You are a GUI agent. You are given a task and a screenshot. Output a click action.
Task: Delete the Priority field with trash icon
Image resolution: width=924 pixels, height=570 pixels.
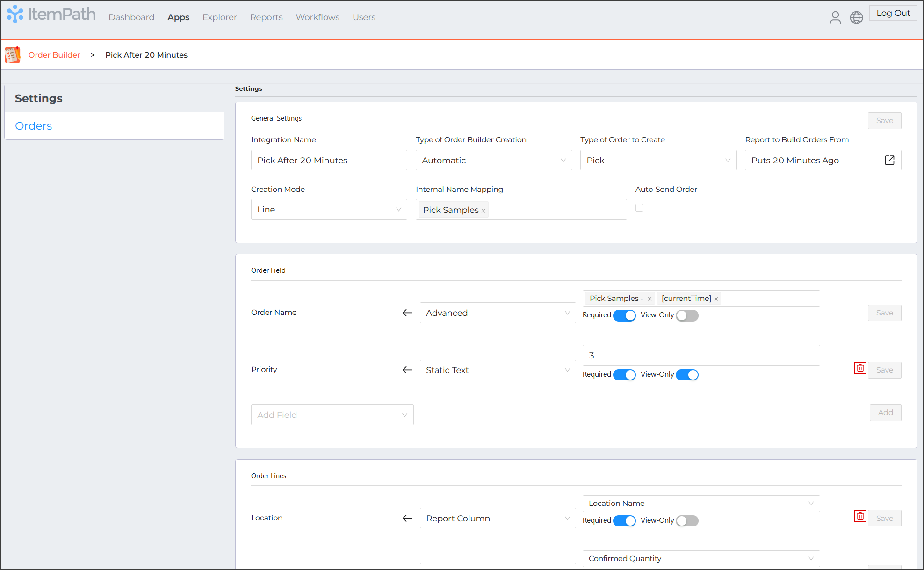pos(860,368)
